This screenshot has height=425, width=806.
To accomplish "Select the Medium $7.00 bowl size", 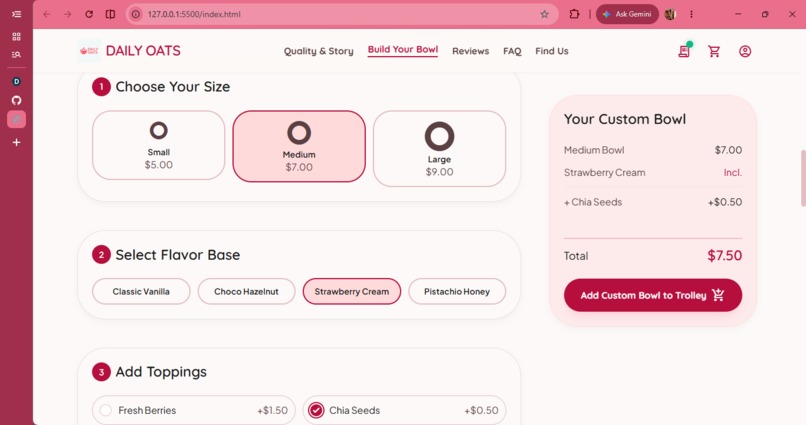I will [x=299, y=146].
